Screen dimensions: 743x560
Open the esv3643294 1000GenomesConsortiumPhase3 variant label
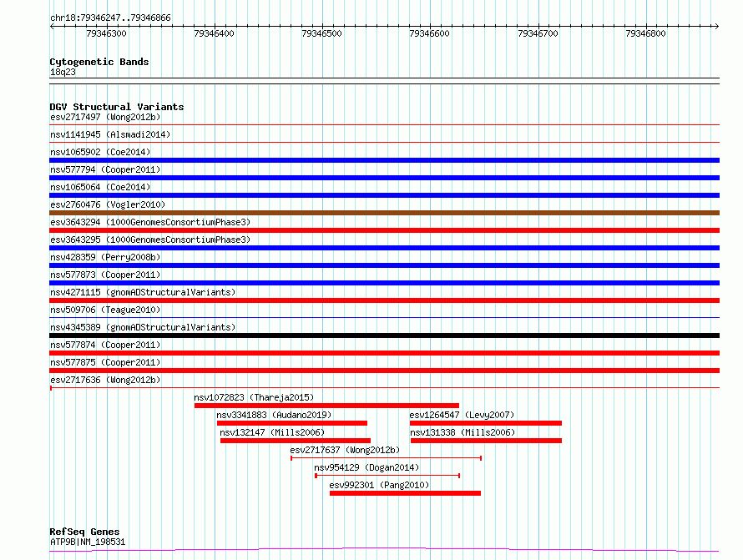(x=149, y=222)
